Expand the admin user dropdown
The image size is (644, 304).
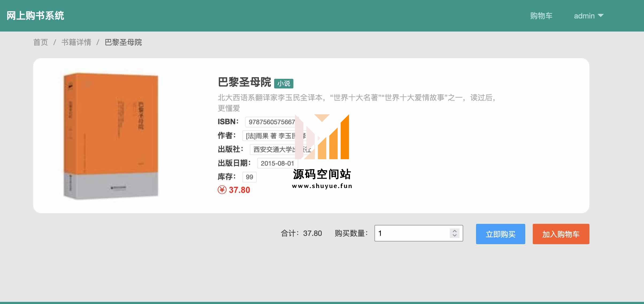(589, 16)
